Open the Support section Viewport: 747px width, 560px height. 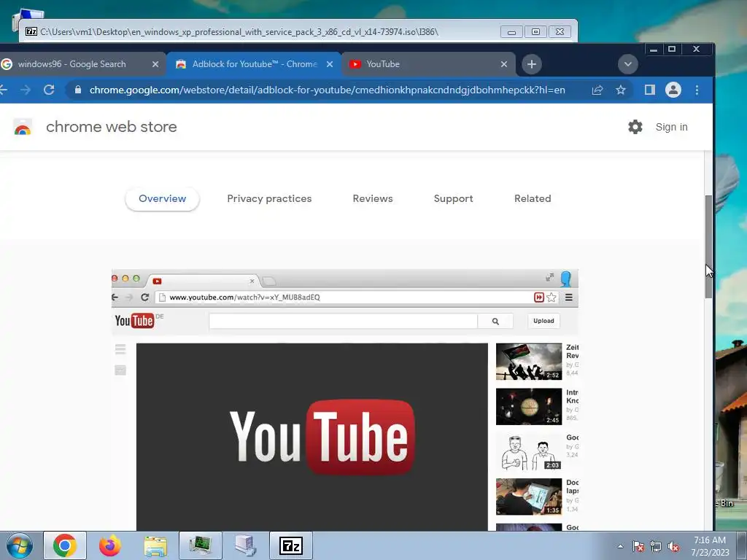tap(453, 198)
